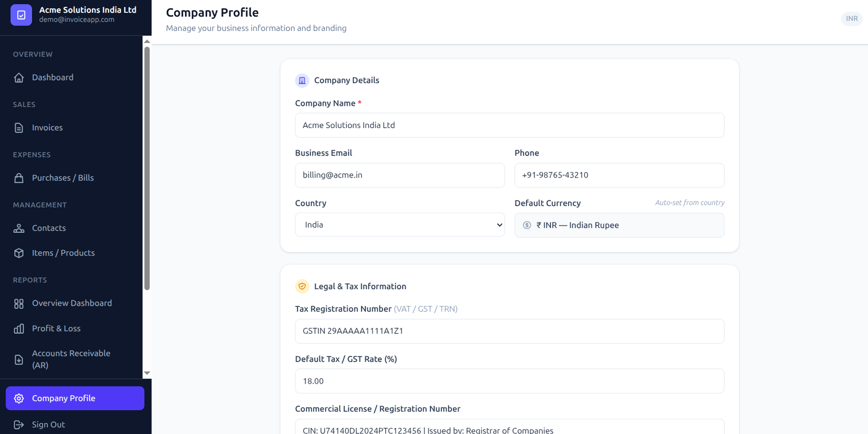Click the Company Profile gear icon
The image size is (868, 434).
point(19,399)
